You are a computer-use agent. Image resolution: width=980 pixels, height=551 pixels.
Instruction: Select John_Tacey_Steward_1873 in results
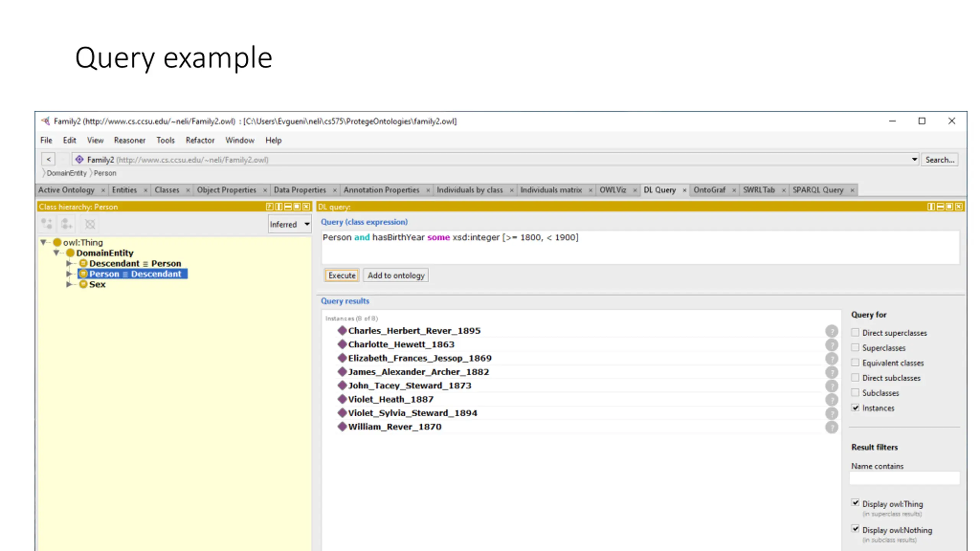(410, 386)
